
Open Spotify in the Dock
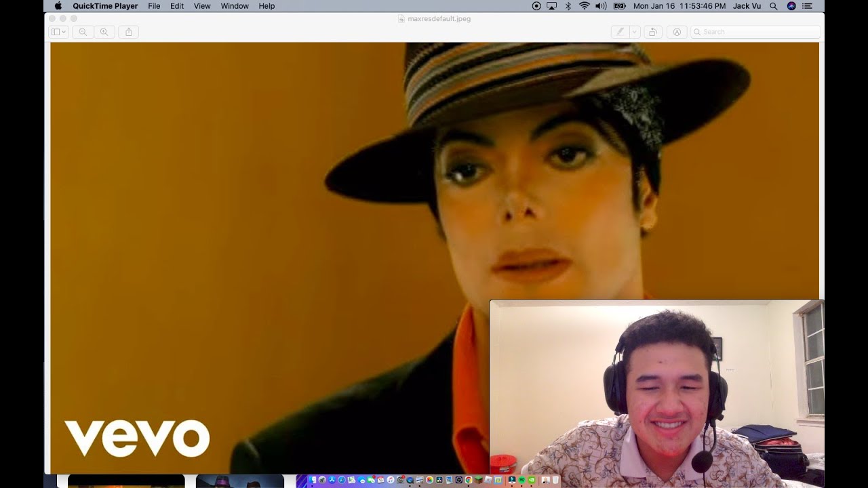tap(521, 480)
